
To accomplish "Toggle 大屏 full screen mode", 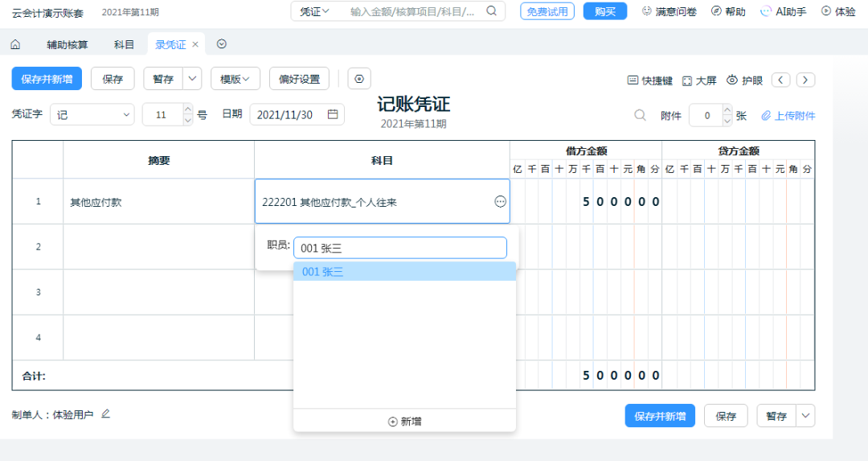I will [x=699, y=80].
